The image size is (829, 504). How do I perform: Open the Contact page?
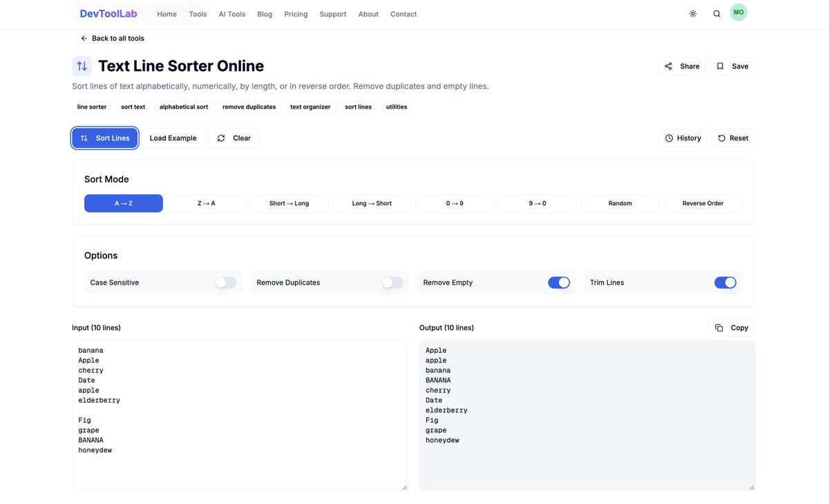pos(403,14)
